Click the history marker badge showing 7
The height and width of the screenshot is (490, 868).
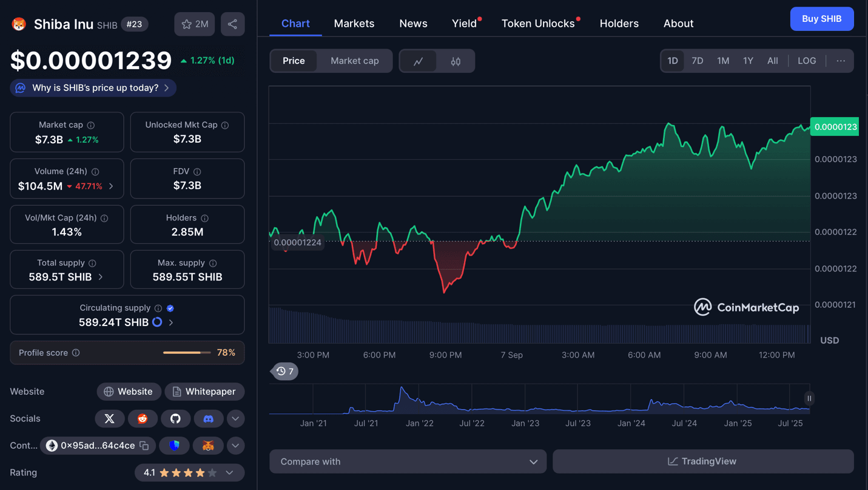pyautogui.click(x=284, y=371)
